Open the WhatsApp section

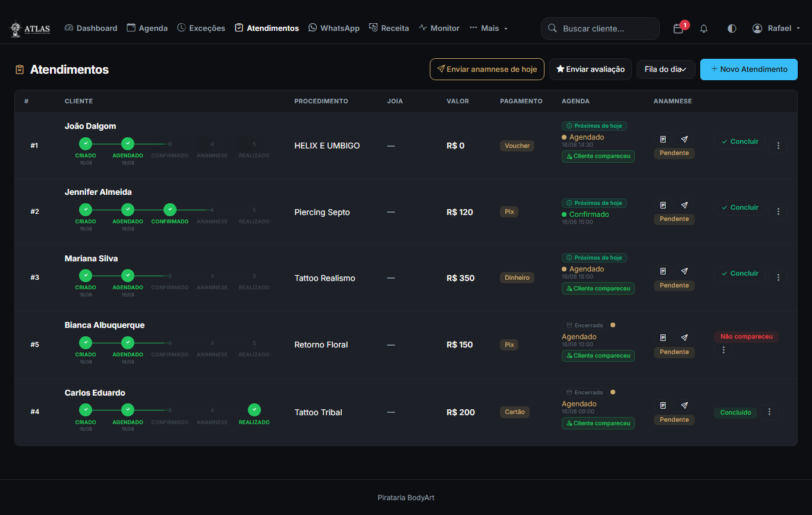click(x=334, y=29)
